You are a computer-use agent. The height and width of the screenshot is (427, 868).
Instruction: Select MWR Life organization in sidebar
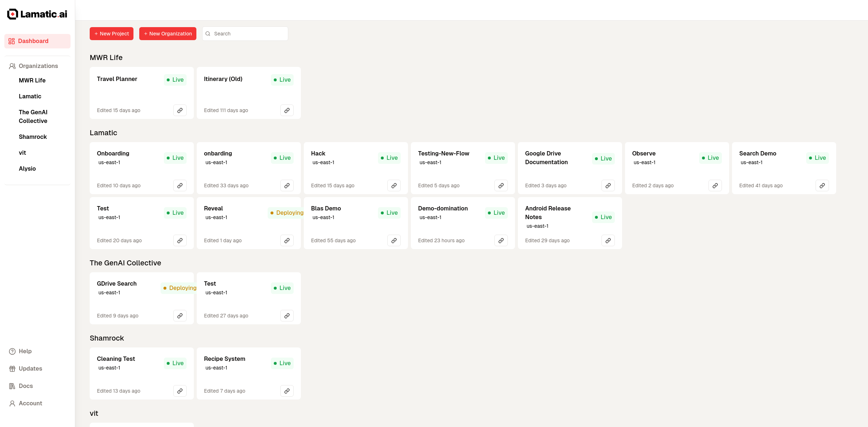tap(32, 80)
